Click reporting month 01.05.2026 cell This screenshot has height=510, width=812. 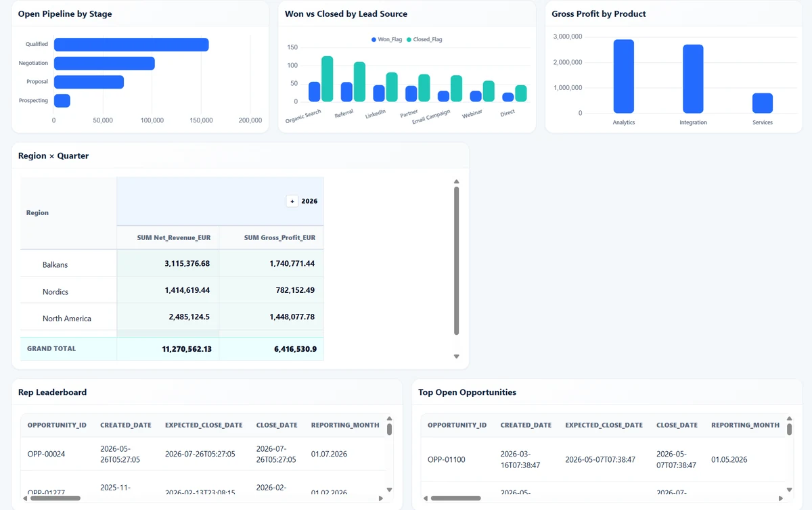[x=729, y=459]
